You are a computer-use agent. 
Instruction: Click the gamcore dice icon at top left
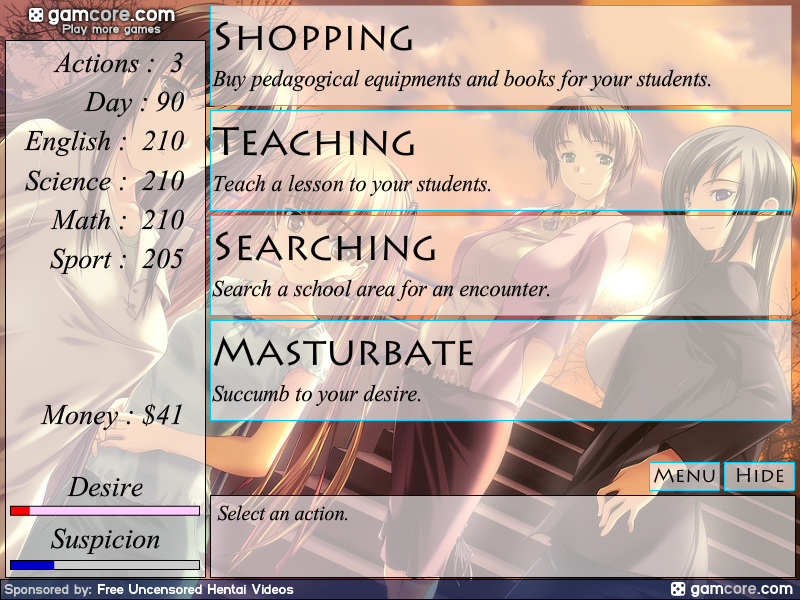(x=36, y=15)
